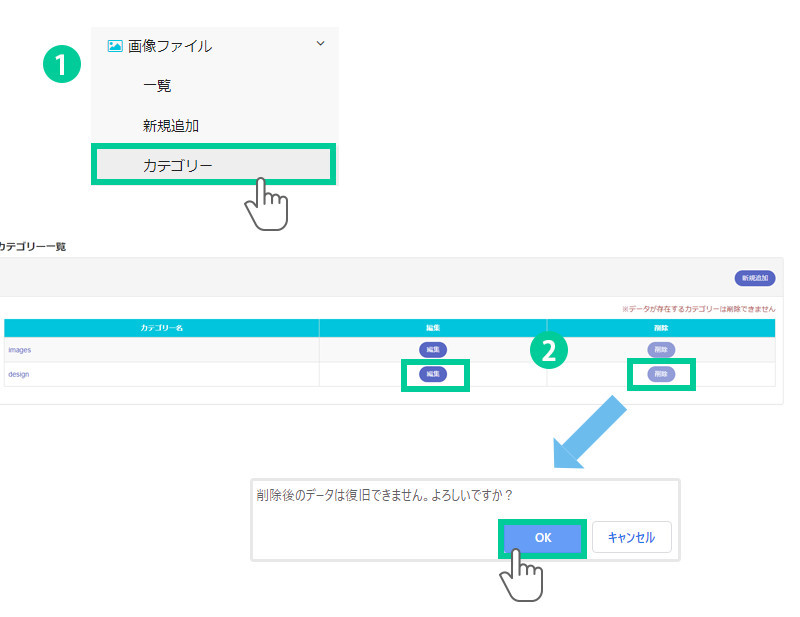Click the 編集 column header

coord(433,328)
